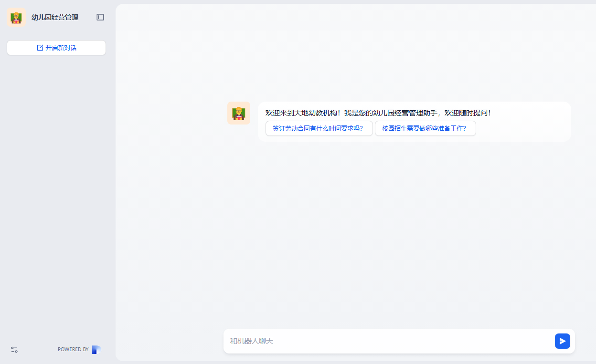Click the 和机器人聊天 message input box
The height and width of the screenshot is (364, 596).
click(x=382, y=341)
